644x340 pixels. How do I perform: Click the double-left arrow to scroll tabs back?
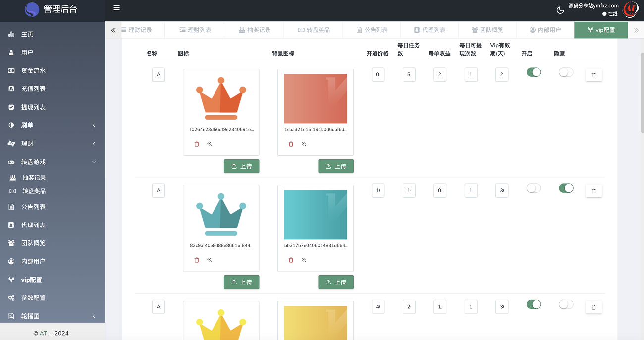(113, 30)
